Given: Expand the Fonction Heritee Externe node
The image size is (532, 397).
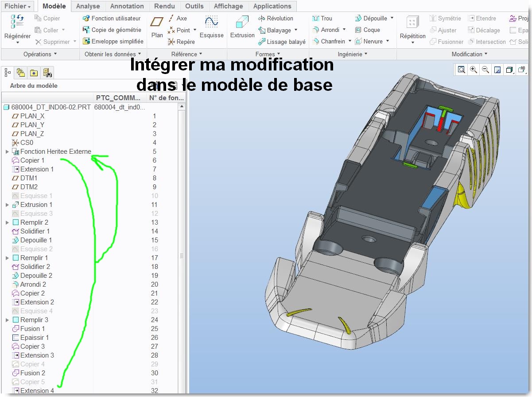Looking at the screenshot, I should (x=7, y=152).
